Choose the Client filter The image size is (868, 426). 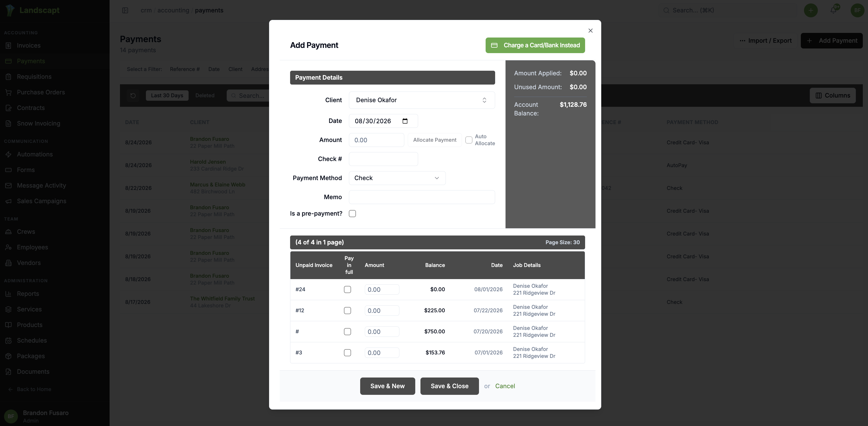pyautogui.click(x=235, y=69)
